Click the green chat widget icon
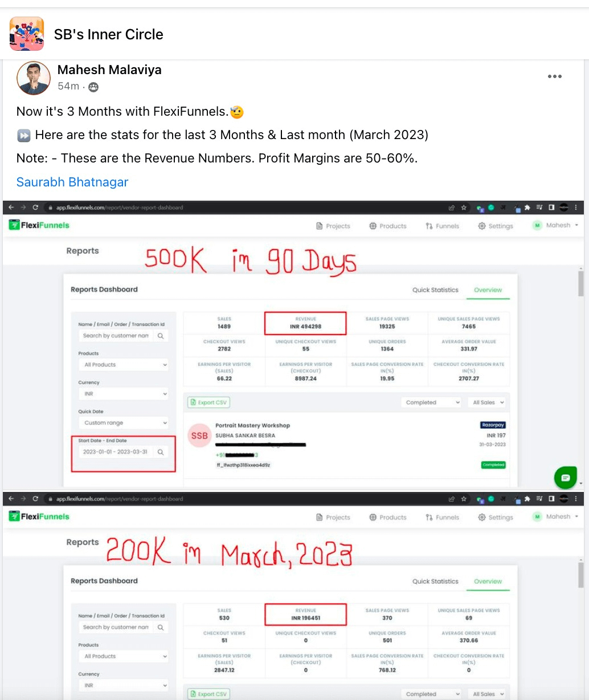The height and width of the screenshot is (700, 589). 565,478
